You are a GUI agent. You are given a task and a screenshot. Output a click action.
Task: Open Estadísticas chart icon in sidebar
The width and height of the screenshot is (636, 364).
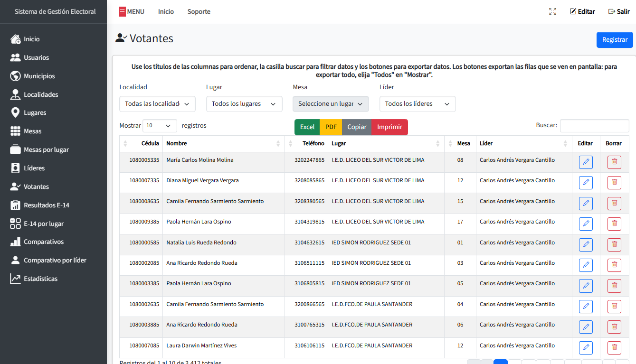16,279
